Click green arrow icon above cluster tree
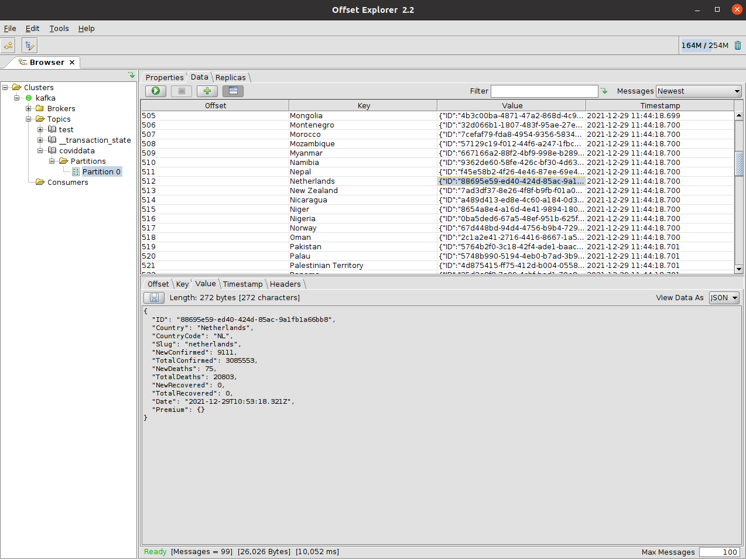Screen dimensions: 746x560 click(132, 75)
